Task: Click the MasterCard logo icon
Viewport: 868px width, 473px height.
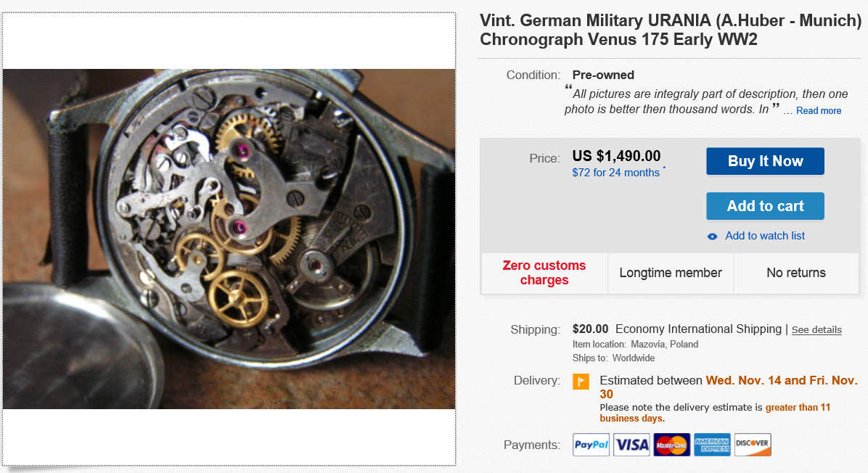Action: coord(671,444)
